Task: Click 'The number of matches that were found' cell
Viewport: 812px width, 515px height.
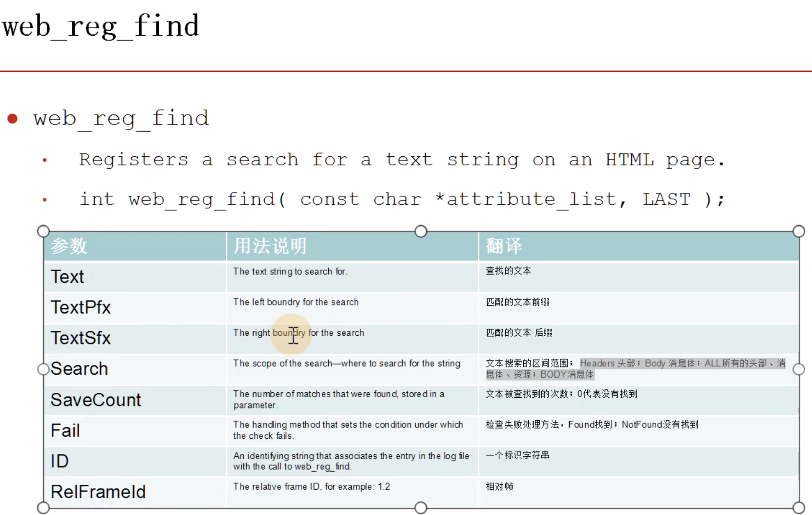Action: (x=352, y=400)
